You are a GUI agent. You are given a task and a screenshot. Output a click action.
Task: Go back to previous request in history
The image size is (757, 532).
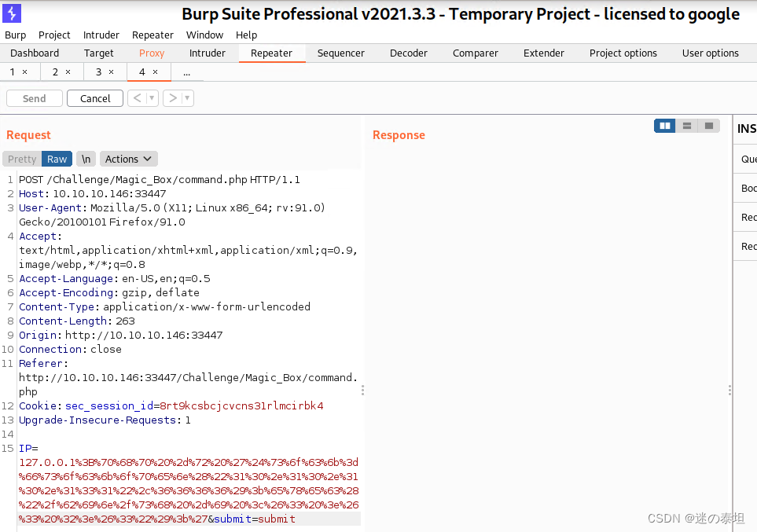click(137, 98)
